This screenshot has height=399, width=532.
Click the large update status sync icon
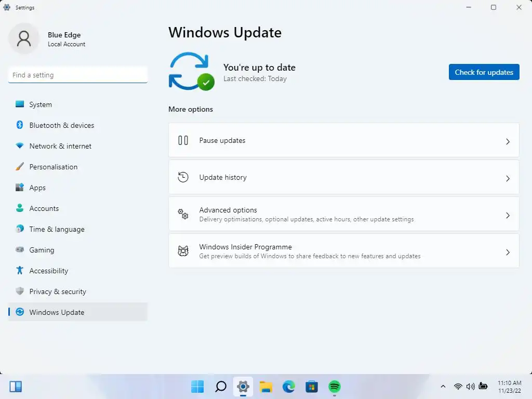pos(191,71)
